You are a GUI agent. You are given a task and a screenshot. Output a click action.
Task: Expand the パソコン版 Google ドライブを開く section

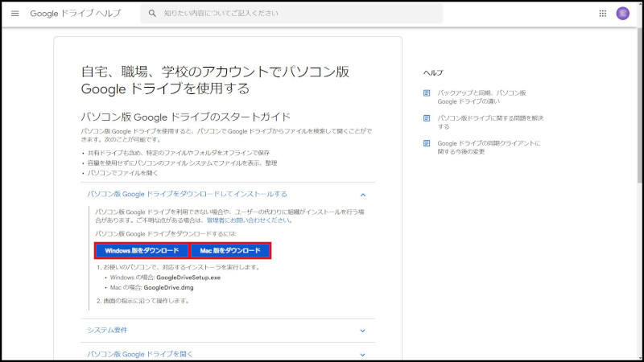363,354
